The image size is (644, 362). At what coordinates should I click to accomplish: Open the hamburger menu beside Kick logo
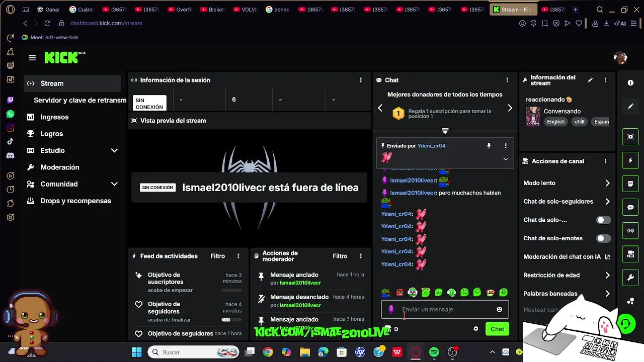pos(32,58)
